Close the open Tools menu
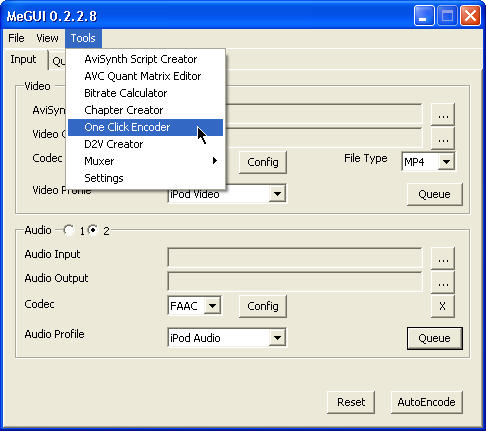 coord(83,38)
